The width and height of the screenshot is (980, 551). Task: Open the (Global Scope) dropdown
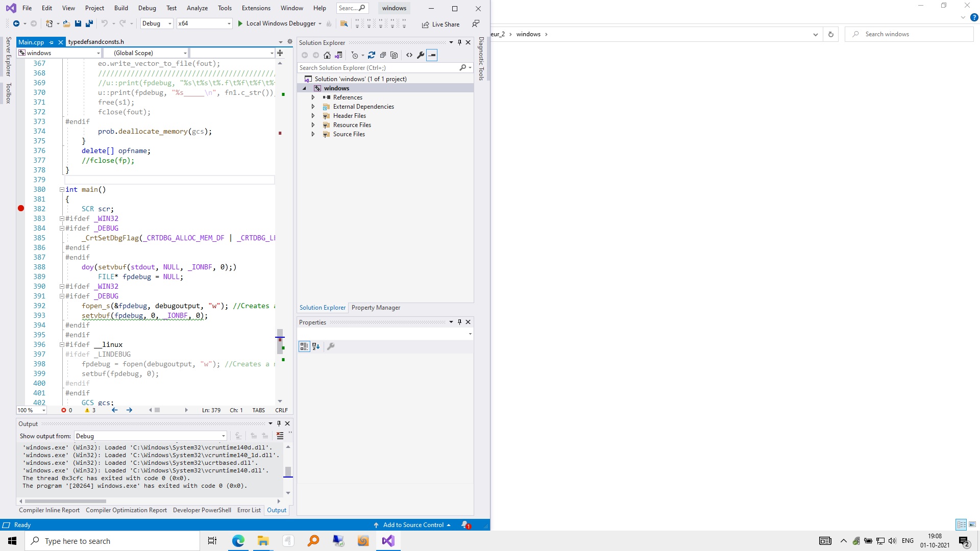145,53
